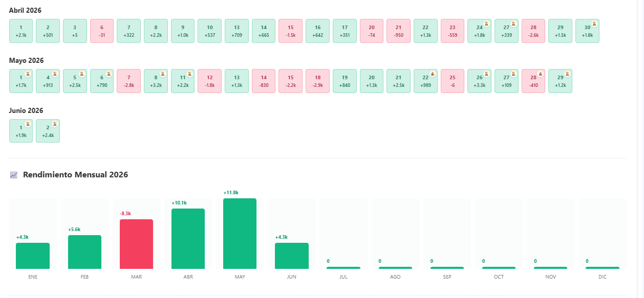Click the JUN bar in monthly chart
This screenshot has width=644, height=298.
pos(292,256)
